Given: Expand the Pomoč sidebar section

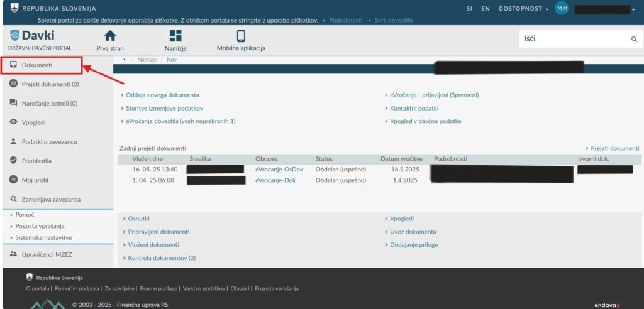Looking at the screenshot, I should (x=24, y=215).
